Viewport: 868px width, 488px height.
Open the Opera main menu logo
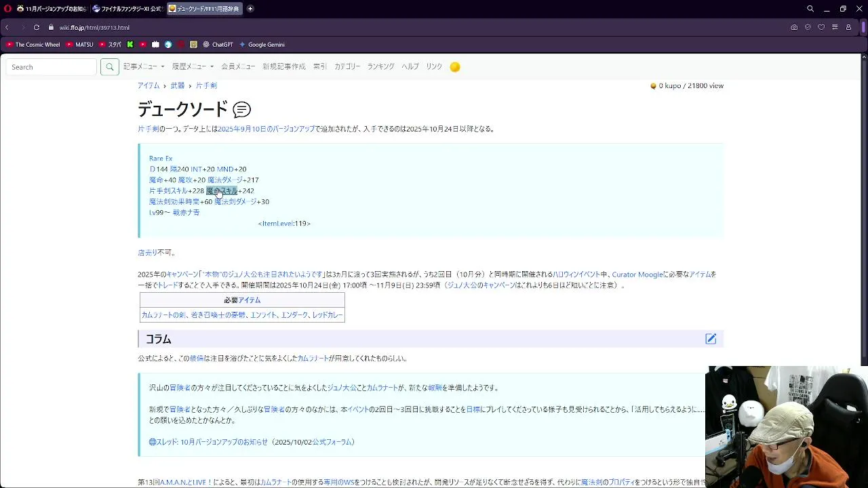[x=7, y=9]
